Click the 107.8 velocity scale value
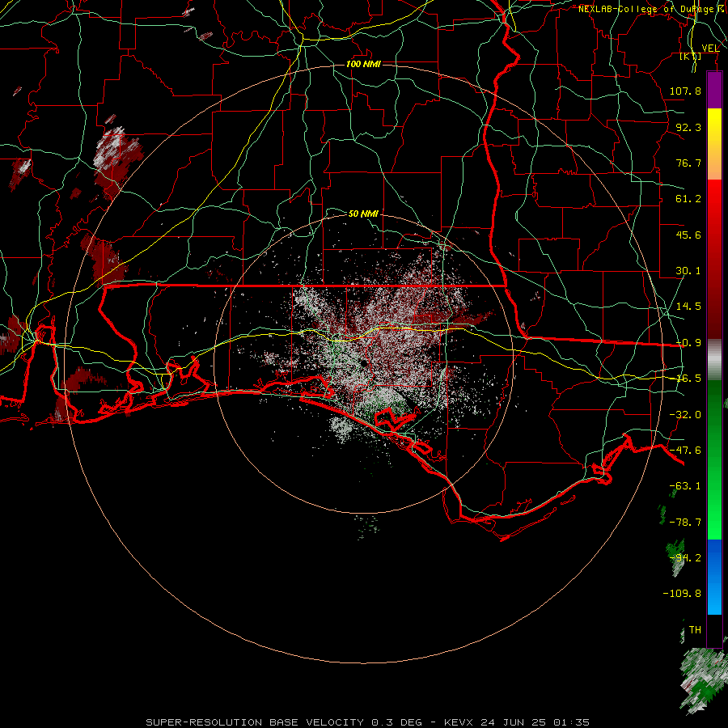The width and height of the screenshot is (728, 728). tap(685, 91)
